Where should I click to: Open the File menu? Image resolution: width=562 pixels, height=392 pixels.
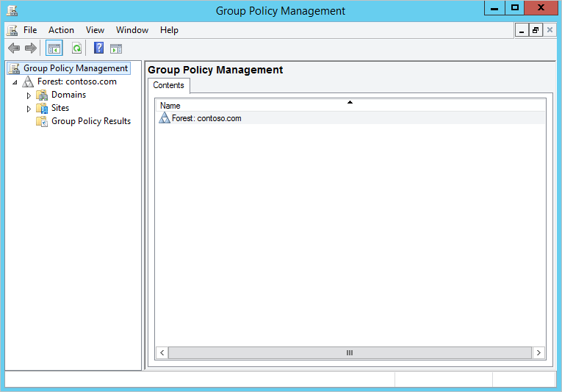coord(30,30)
